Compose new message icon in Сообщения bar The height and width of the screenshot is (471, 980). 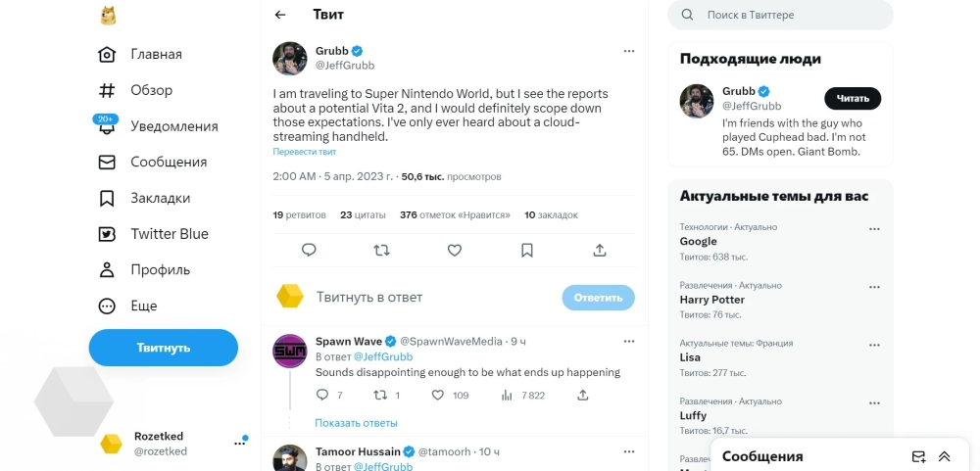click(918, 456)
